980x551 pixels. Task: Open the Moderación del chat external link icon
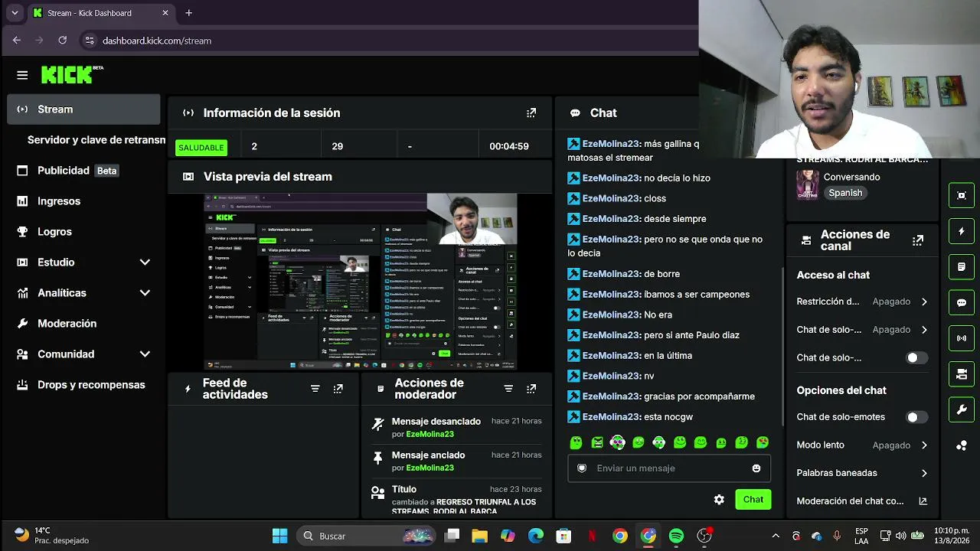[923, 501]
